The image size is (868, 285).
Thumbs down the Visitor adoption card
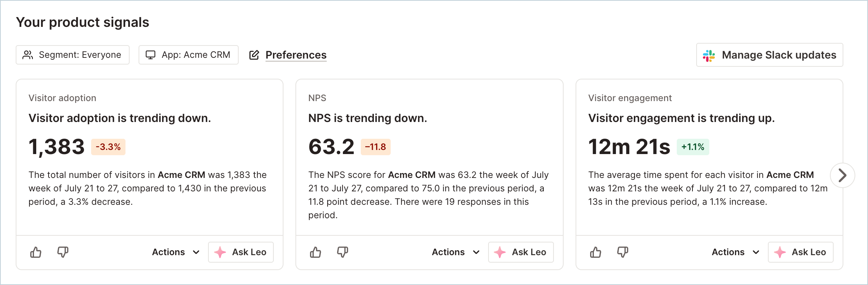point(63,253)
